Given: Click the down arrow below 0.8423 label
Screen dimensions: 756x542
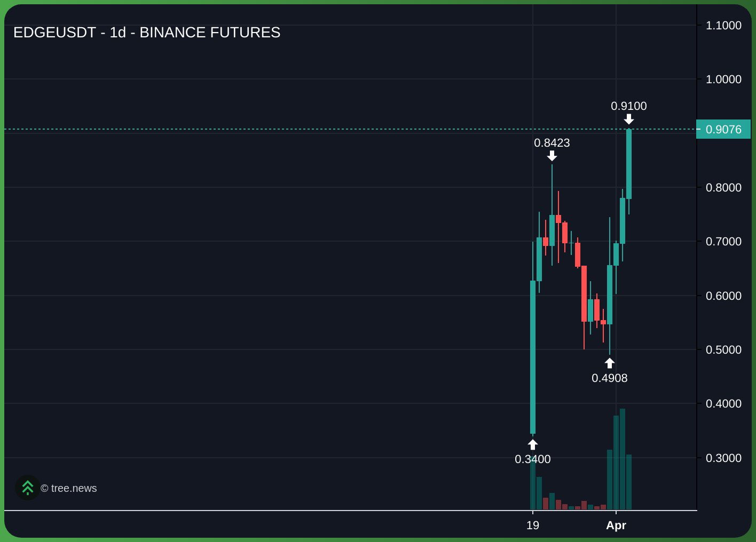Looking at the screenshot, I should click(x=552, y=156).
